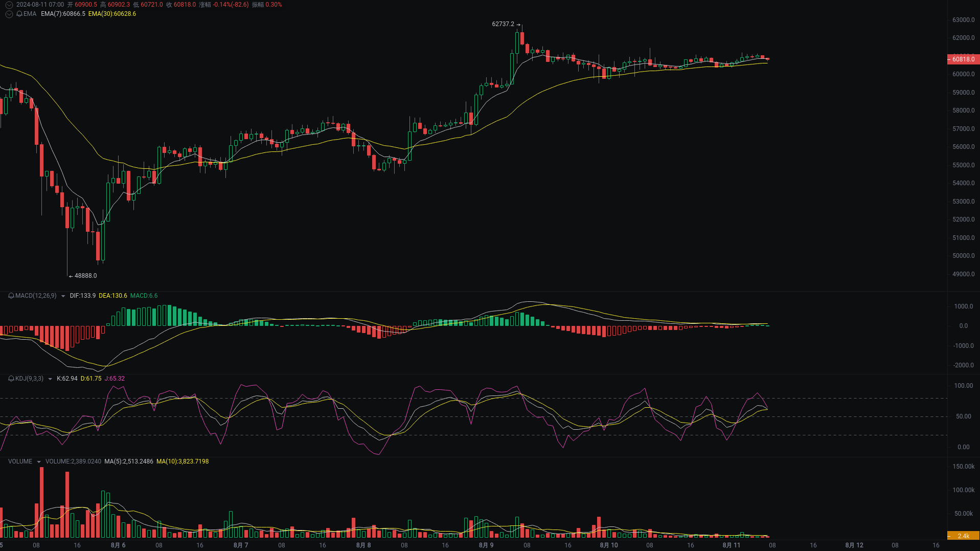Click the 8月 6 date on time axis
Viewport: 980px width, 551px height.
118,545
